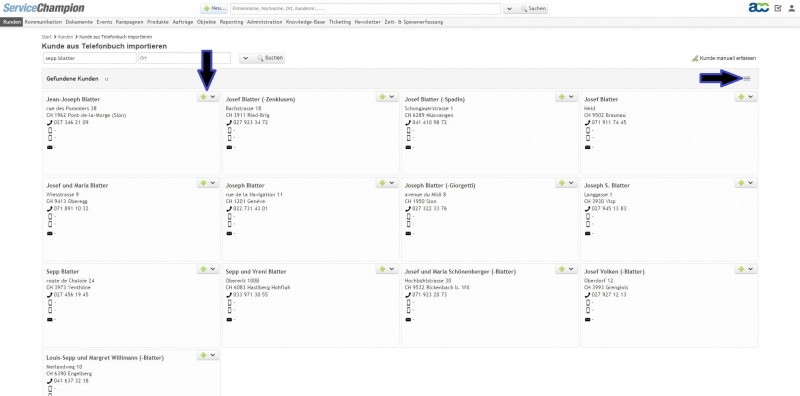This screenshot has width=800, height=396.
Task: Add Joseph S. Blatter via plus icon
Action: [x=741, y=183]
